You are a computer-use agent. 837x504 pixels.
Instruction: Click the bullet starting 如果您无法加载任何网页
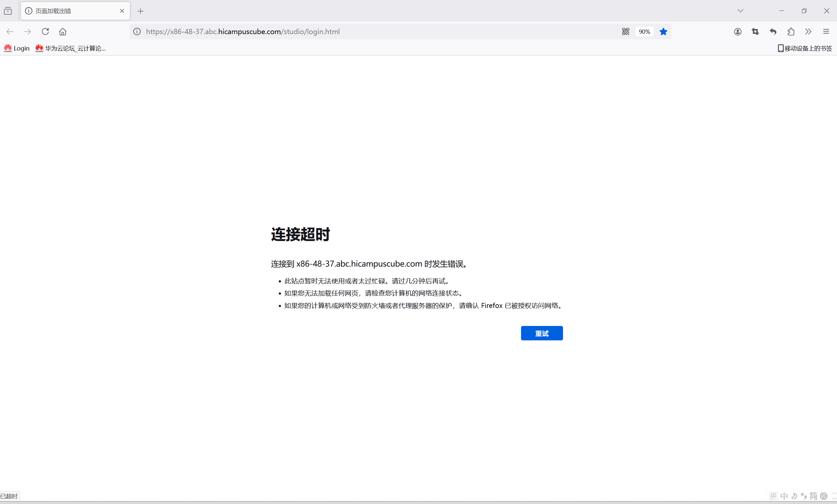click(x=374, y=293)
